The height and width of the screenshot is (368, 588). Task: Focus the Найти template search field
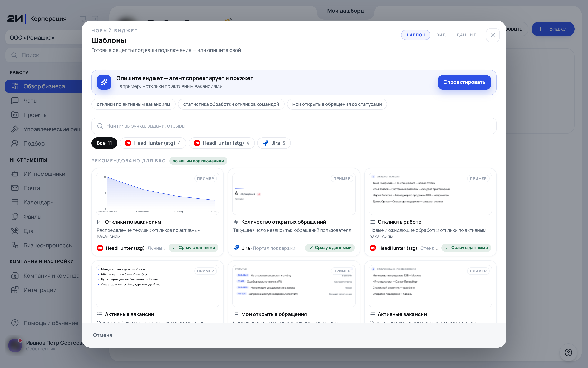pos(294,126)
